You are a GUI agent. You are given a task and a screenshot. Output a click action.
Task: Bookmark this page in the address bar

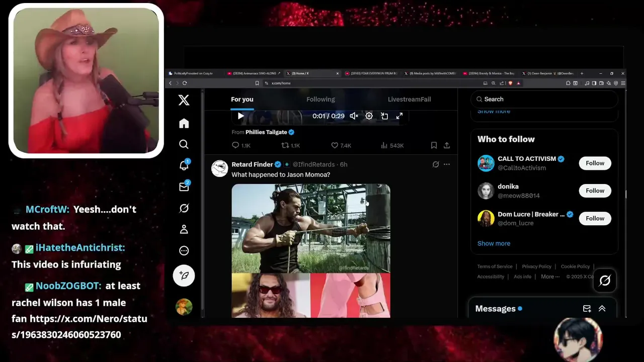point(257,83)
